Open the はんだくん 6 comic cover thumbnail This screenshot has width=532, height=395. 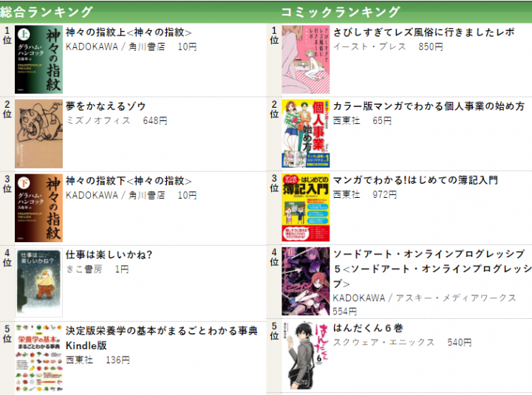tap(306, 355)
